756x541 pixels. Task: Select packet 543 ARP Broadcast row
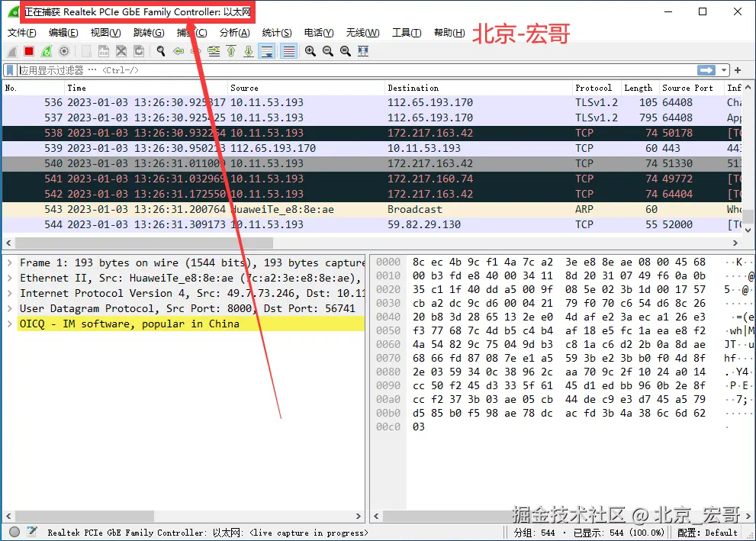372,209
